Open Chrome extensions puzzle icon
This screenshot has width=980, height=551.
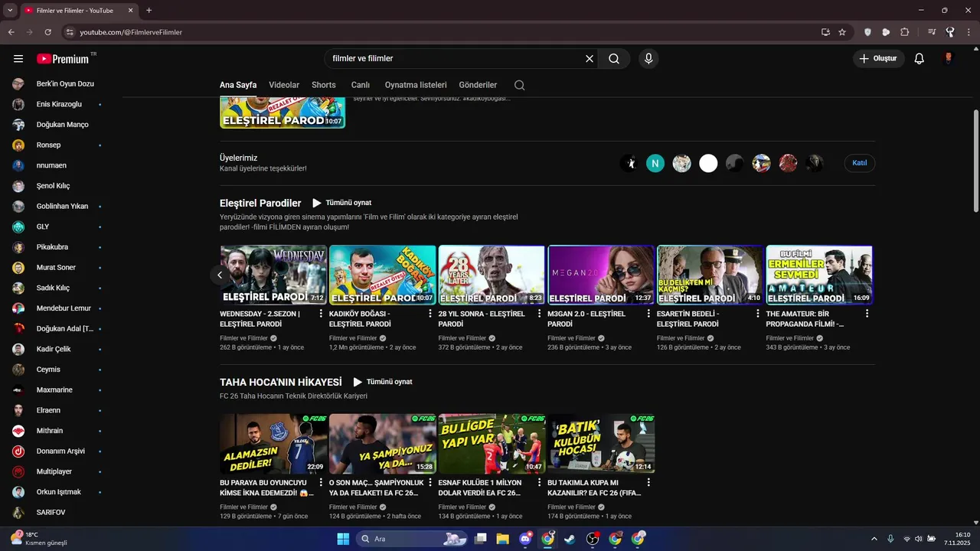(904, 32)
